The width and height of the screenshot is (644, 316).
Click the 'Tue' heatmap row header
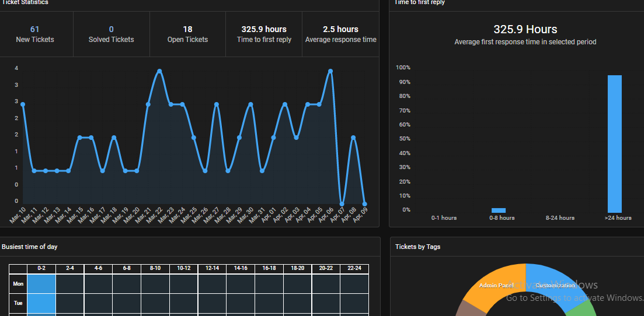tap(18, 304)
